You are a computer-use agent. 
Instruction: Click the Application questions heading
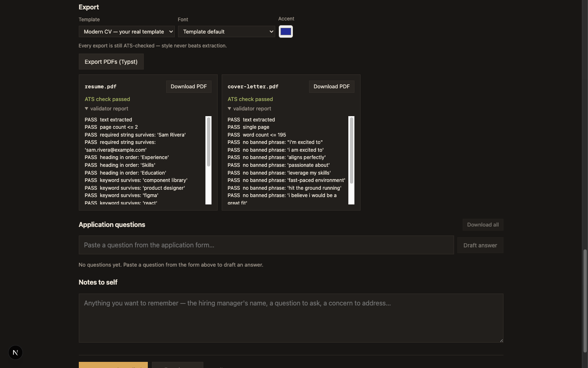point(112,224)
